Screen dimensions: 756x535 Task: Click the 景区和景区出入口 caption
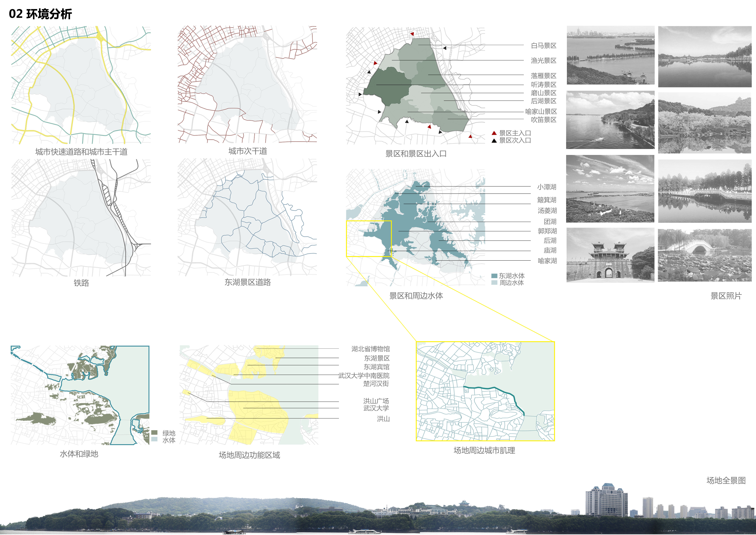(x=416, y=154)
